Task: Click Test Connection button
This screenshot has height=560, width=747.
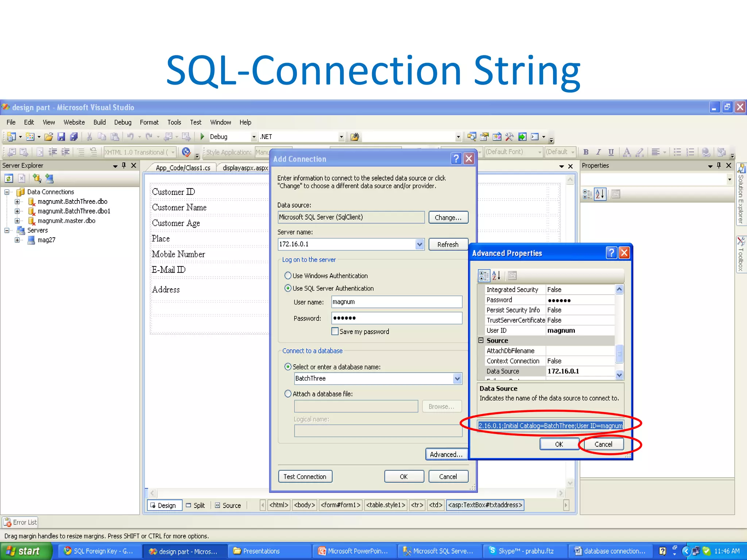Action: tap(305, 477)
